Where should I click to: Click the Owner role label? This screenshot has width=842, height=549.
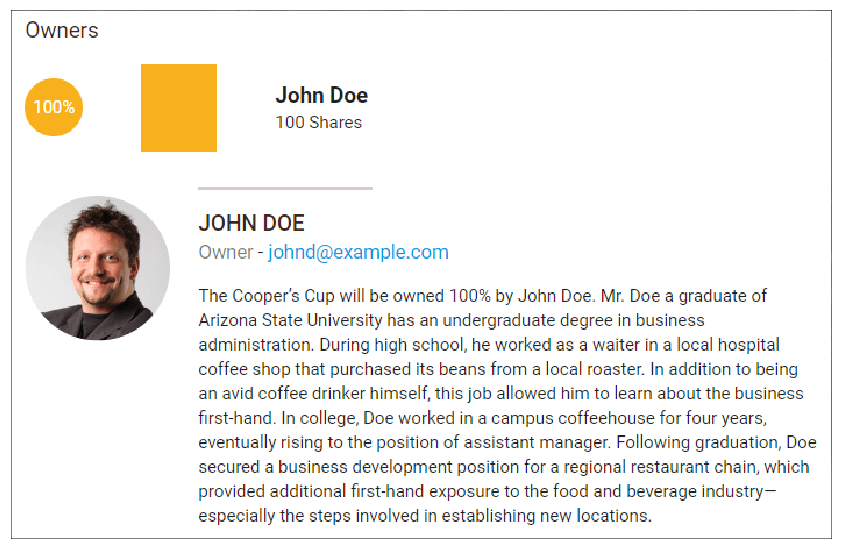tap(226, 252)
